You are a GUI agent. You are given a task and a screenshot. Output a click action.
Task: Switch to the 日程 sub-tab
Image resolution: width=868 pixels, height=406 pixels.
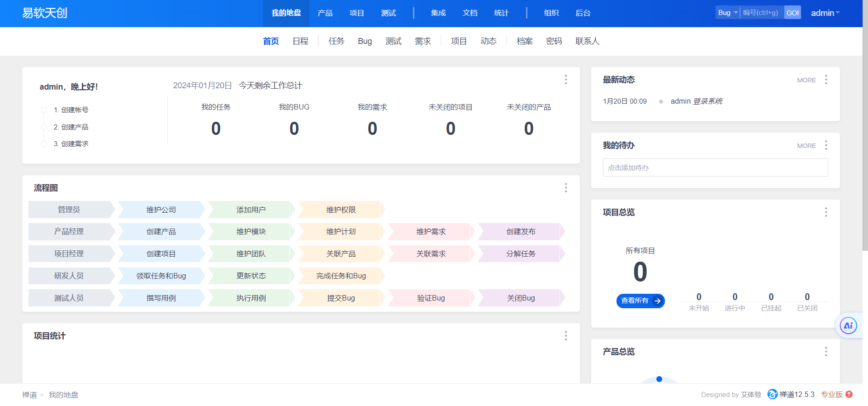click(x=300, y=41)
